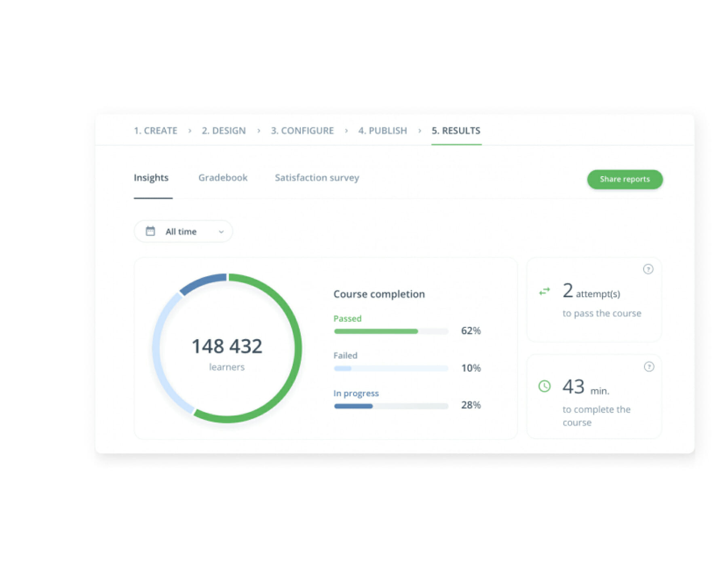728x587 pixels.
Task: Click the Course completion heading
Action: click(x=379, y=294)
